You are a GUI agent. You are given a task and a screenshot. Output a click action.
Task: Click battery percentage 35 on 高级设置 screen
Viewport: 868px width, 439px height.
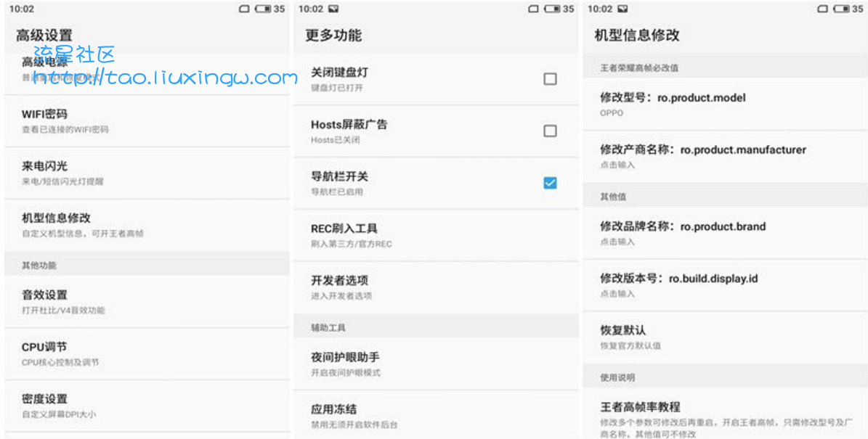point(280,9)
